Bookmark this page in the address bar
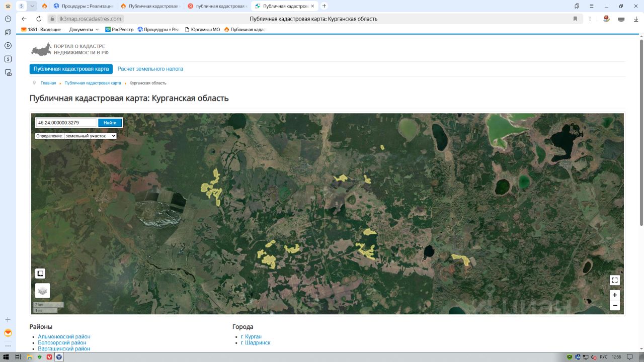The width and height of the screenshot is (644, 362). point(575,19)
